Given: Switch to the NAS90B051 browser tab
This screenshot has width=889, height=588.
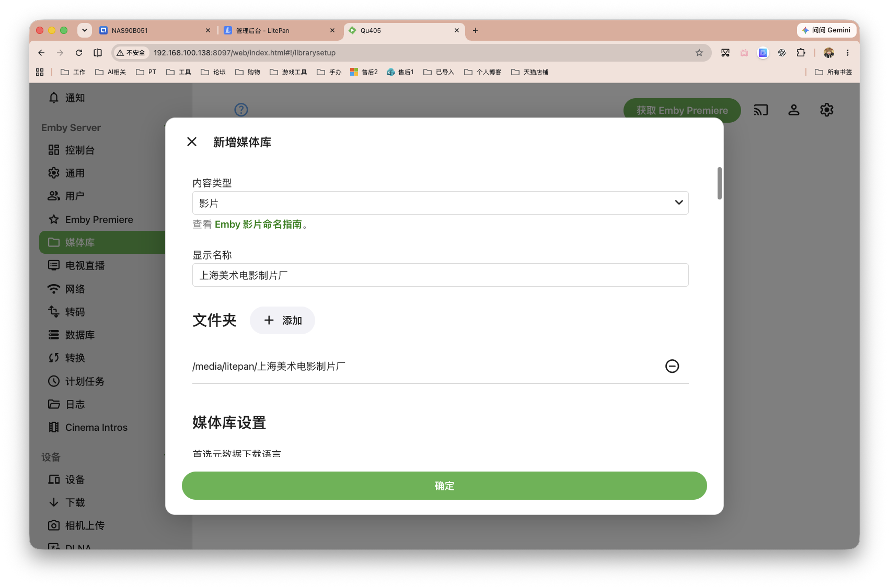Looking at the screenshot, I should [154, 30].
